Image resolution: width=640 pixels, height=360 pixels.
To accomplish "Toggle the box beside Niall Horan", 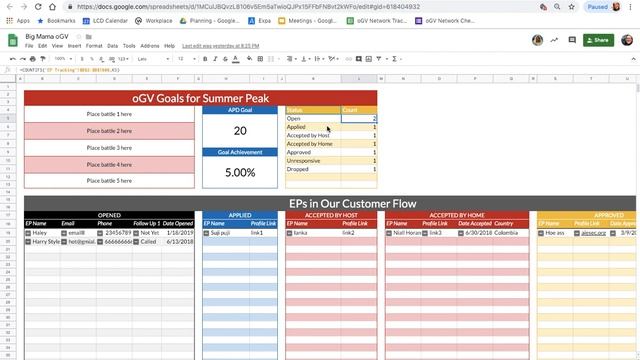I will 389,233.
